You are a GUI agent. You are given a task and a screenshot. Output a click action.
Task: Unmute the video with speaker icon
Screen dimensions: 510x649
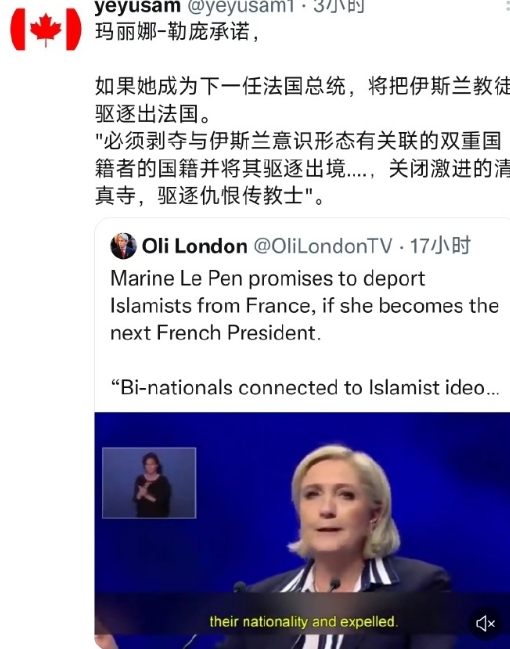point(485,623)
